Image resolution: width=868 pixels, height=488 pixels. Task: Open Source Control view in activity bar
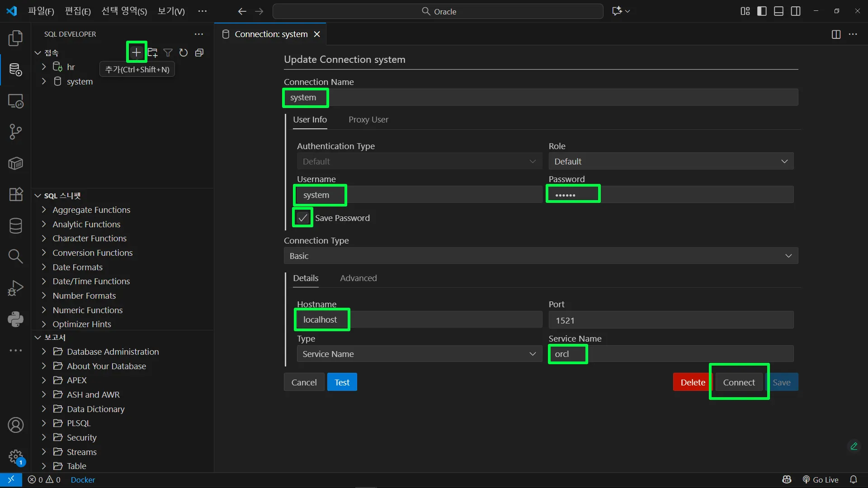[x=15, y=132]
